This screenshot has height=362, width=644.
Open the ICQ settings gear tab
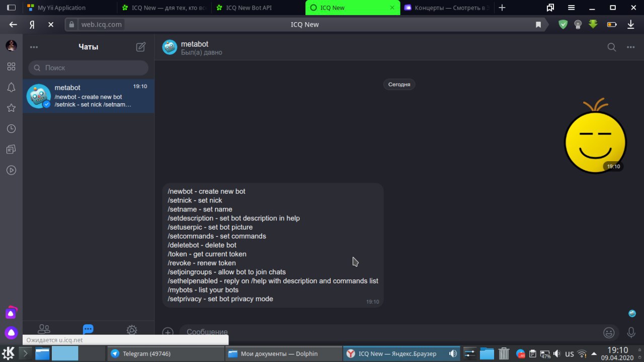[x=132, y=330]
